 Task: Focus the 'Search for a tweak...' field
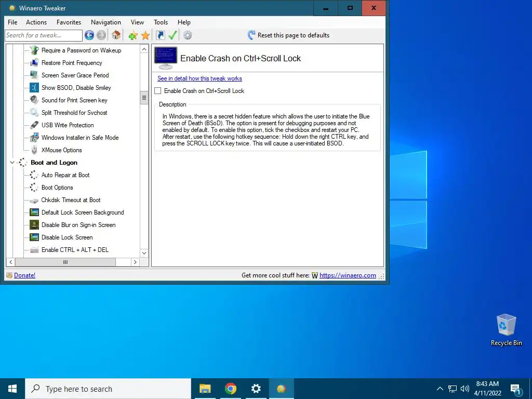(x=44, y=35)
